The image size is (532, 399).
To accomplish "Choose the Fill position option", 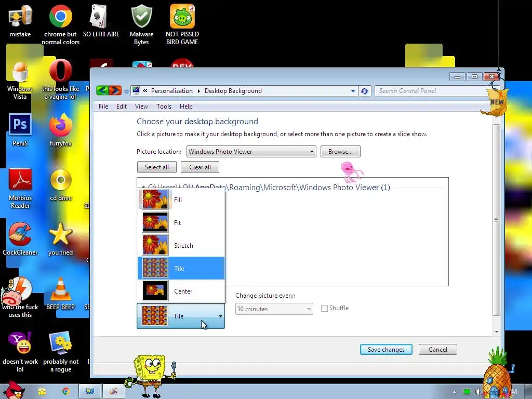I will (181, 199).
